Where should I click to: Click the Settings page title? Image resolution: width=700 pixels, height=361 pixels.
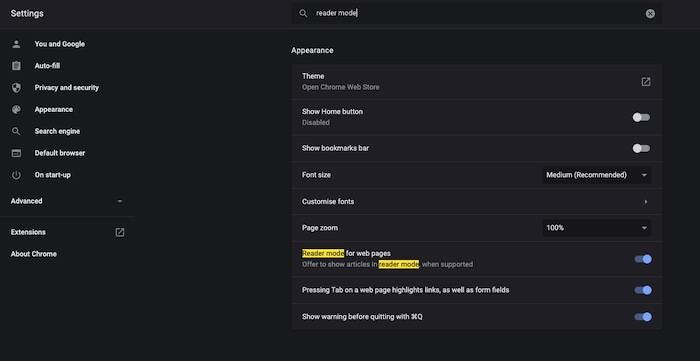27,13
